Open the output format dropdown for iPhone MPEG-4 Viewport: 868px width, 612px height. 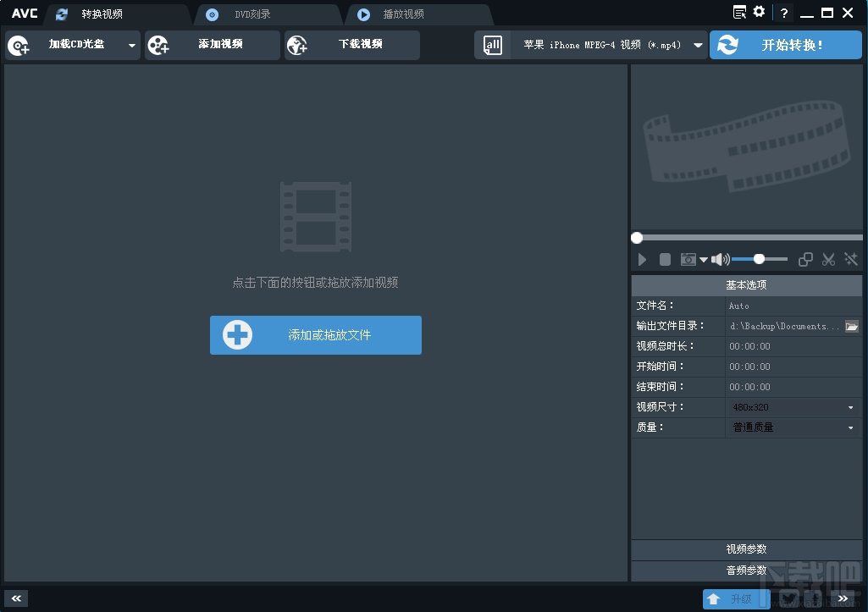697,45
